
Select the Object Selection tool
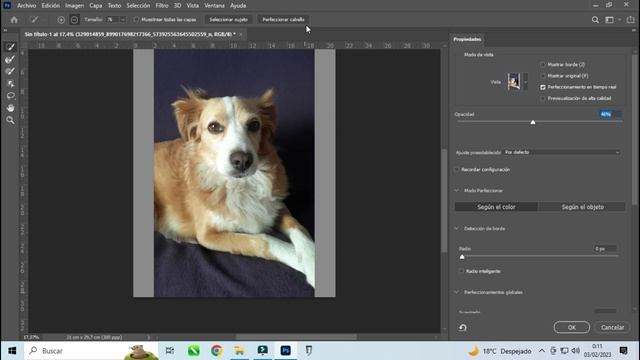pos(10,84)
